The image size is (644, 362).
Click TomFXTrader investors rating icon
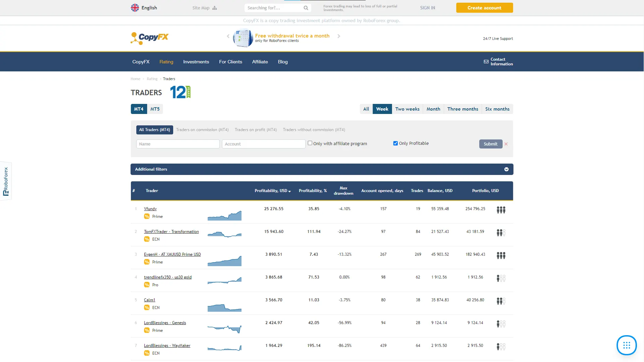[x=501, y=233]
